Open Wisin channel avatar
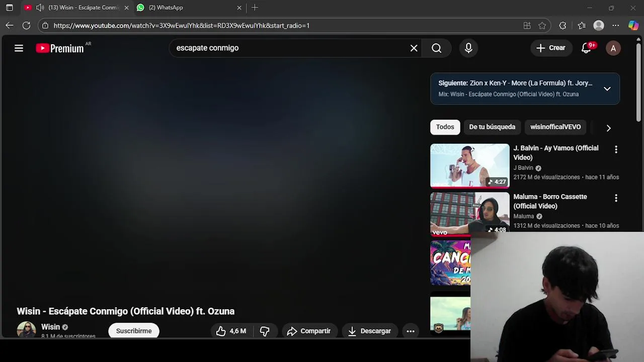The height and width of the screenshot is (362, 644). 26,330
